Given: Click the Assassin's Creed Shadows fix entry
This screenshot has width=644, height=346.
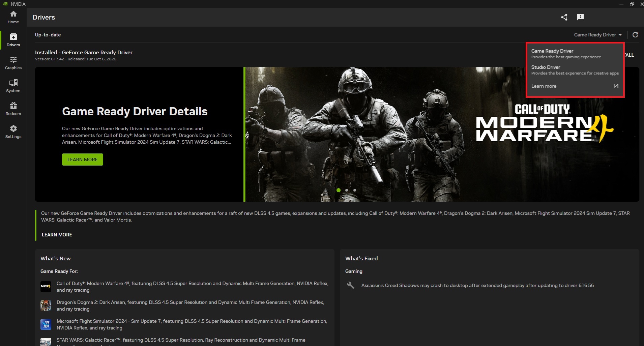Looking at the screenshot, I should click(477, 285).
